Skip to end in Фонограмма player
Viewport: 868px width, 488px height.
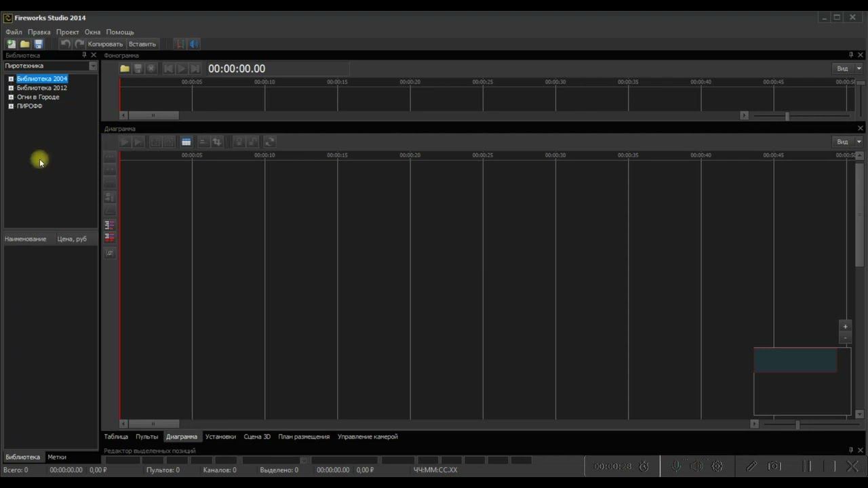point(195,68)
